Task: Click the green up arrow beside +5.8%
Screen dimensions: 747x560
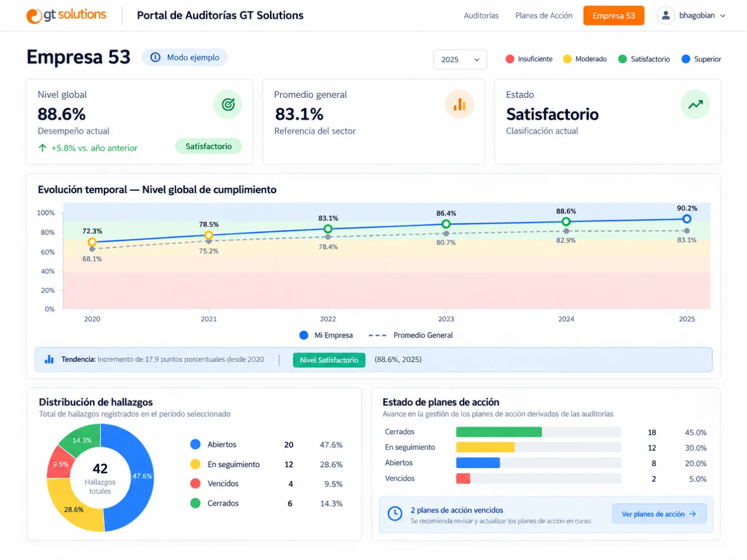Action: (x=43, y=148)
